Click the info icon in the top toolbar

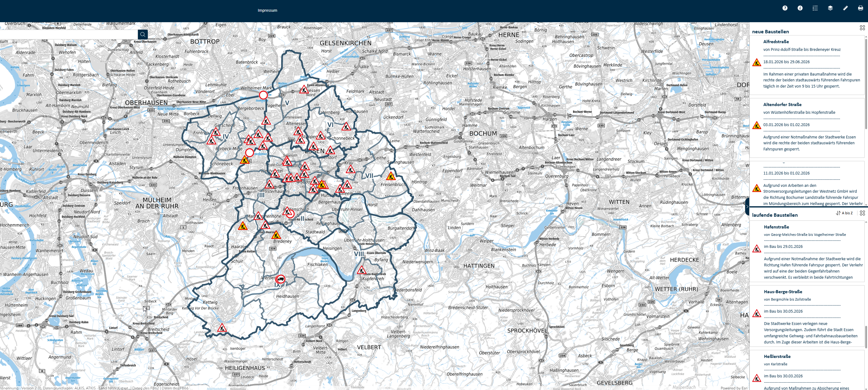click(800, 8)
